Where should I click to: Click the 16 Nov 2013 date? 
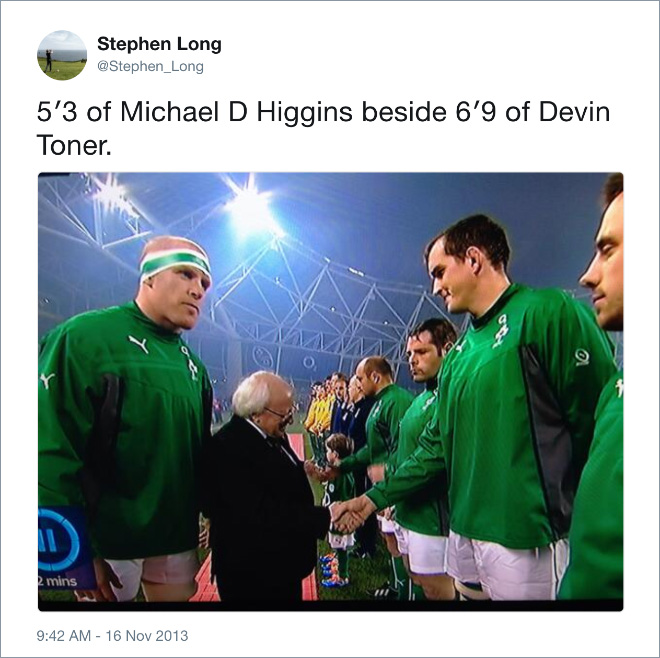146,636
